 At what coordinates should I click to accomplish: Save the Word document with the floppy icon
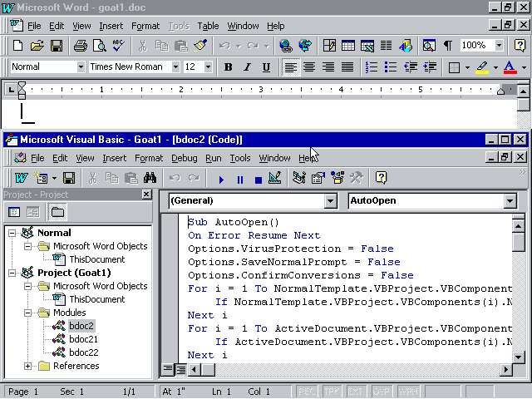[x=57, y=46]
